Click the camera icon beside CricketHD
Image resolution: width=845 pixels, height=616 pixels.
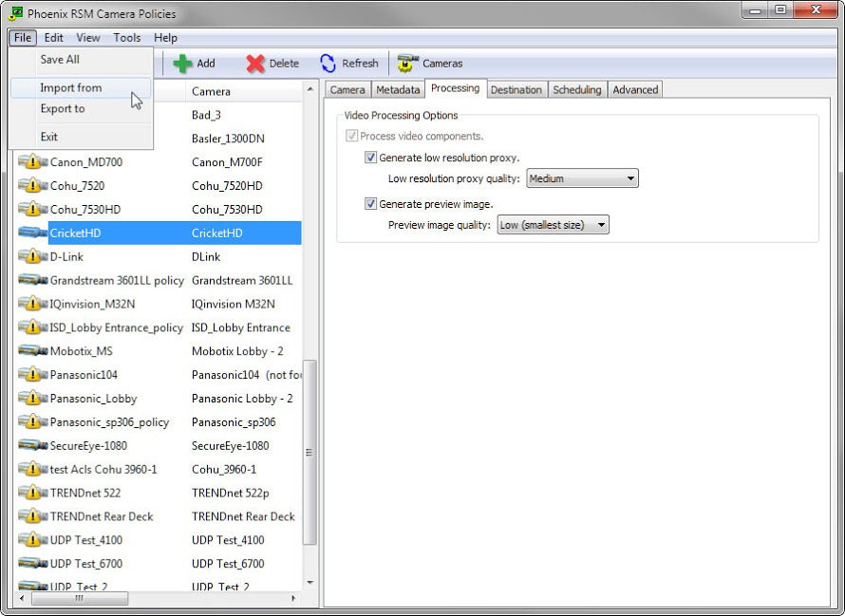pyautogui.click(x=32, y=233)
